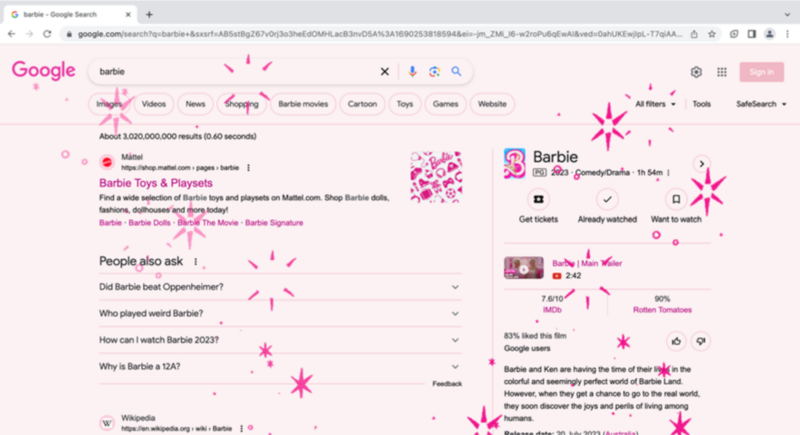Open the more options dots after 1h 54m
800x435 pixels.
click(x=668, y=173)
